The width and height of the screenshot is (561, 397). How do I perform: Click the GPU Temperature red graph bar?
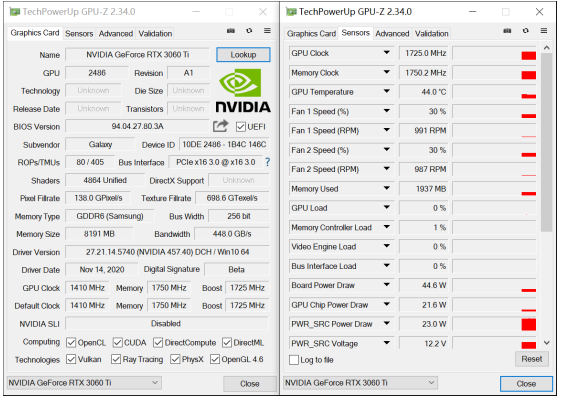click(x=529, y=96)
